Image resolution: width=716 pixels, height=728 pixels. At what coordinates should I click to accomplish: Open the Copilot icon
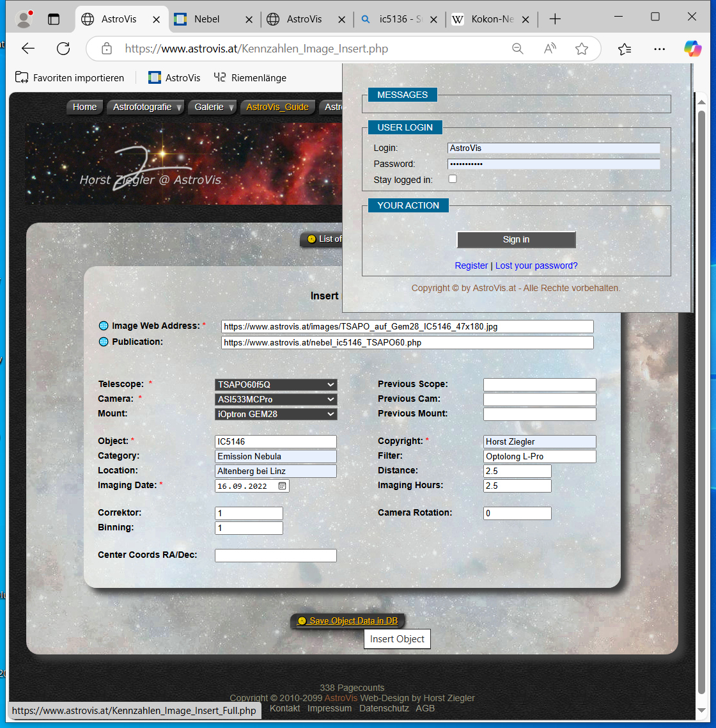pyautogui.click(x=692, y=48)
